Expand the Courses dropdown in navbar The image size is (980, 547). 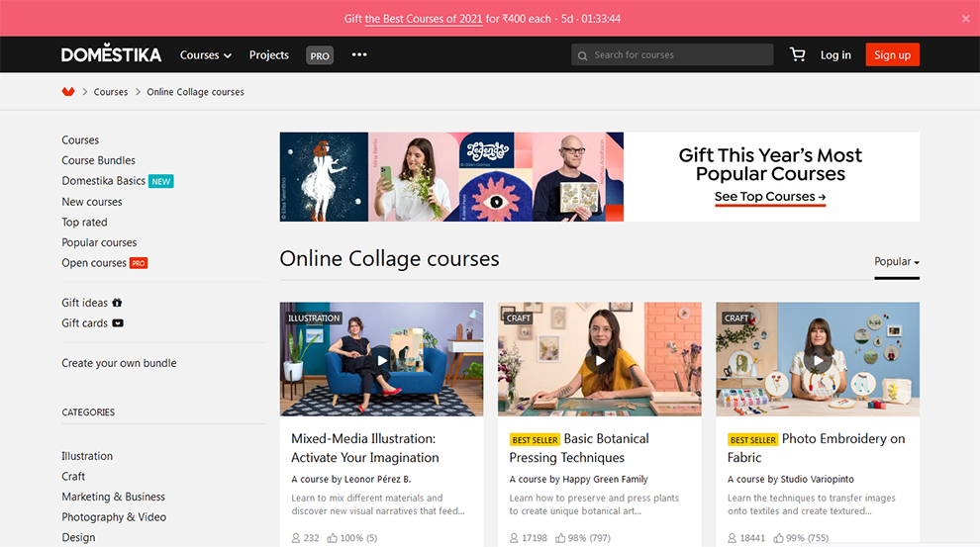coord(206,55)
